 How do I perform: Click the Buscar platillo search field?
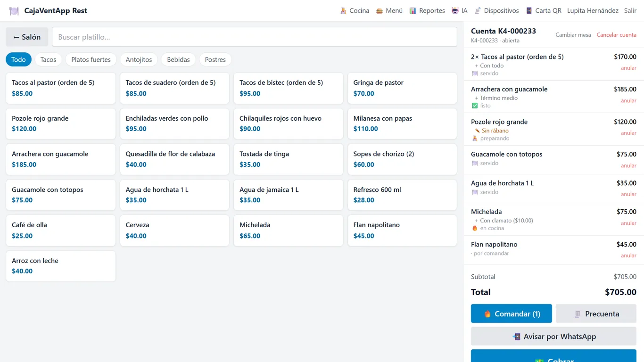pyautogui.click(x=255, y=37)
